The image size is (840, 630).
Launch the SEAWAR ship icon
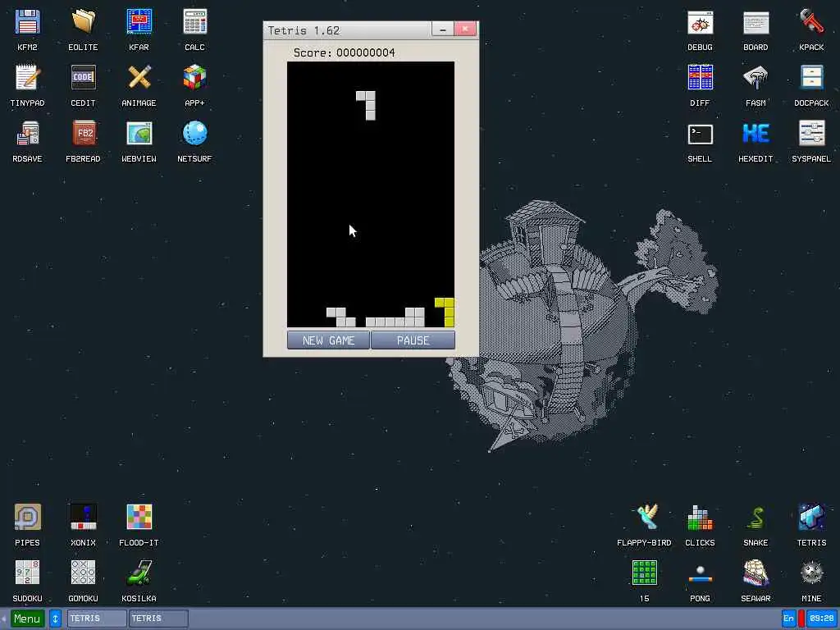[x=756, y=573]
